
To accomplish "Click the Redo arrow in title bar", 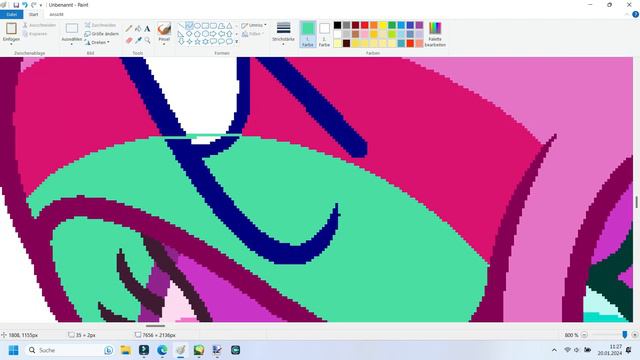I will click(33, 5).
